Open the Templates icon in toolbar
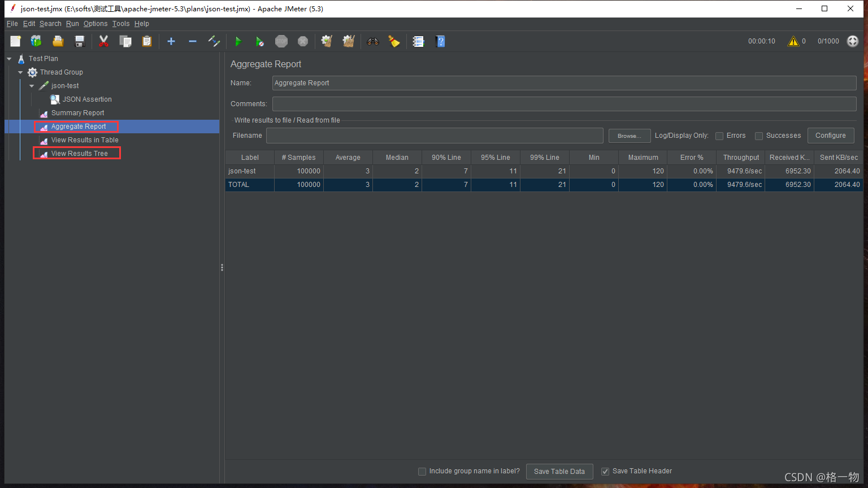 pyautogui.click(x=36, y=41)
